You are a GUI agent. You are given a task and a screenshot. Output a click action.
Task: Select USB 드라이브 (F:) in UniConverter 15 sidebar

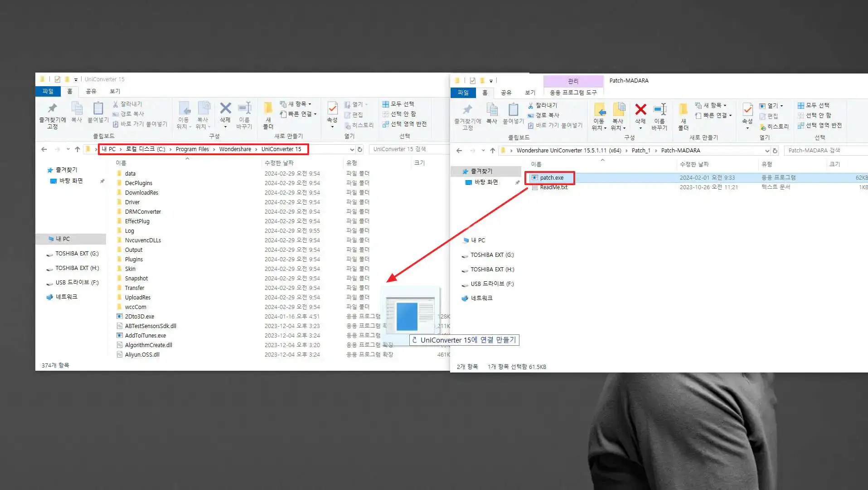pyautogui.click(x=77, y=283)
